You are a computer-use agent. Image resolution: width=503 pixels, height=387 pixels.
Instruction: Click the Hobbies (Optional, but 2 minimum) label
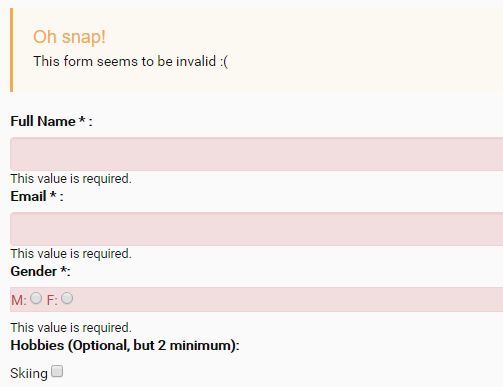click(x=125, y=345)
